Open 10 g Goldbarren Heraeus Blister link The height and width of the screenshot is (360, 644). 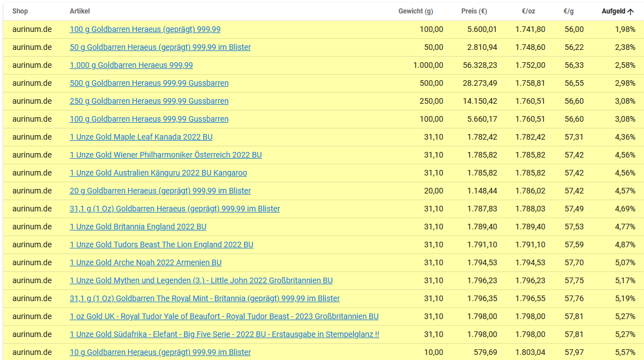pos(160,353)
